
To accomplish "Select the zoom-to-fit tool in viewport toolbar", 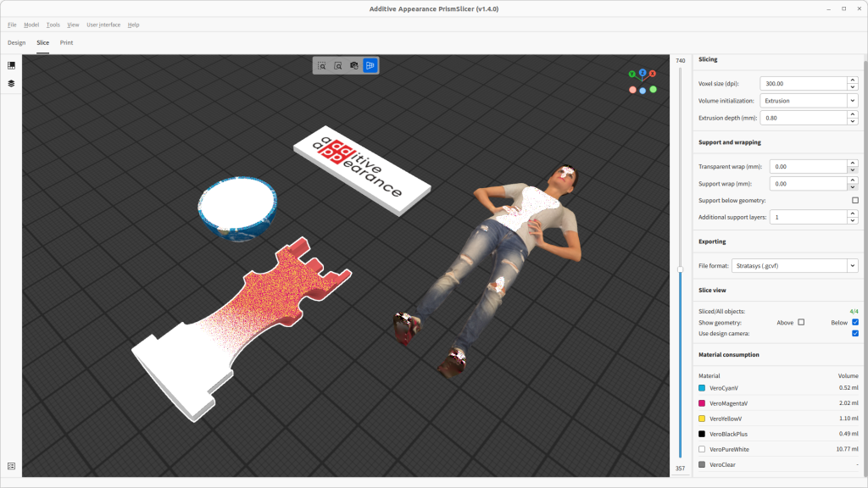I will point(337,64).
